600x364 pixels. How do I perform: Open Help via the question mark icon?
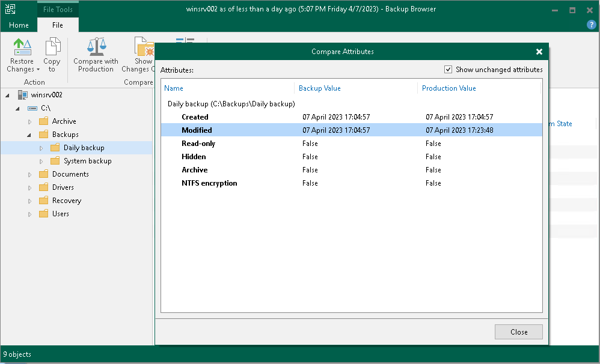point(593,25)
